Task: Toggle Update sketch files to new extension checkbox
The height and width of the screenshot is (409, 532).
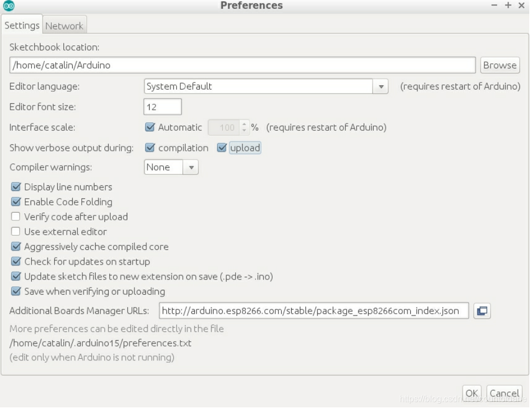Action: tap(16, 277)
